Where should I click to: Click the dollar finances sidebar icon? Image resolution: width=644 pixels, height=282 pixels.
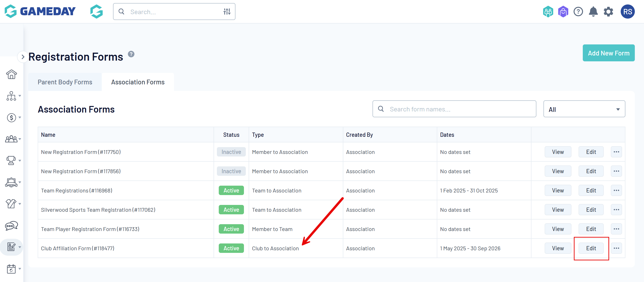(x=11, y=117)
